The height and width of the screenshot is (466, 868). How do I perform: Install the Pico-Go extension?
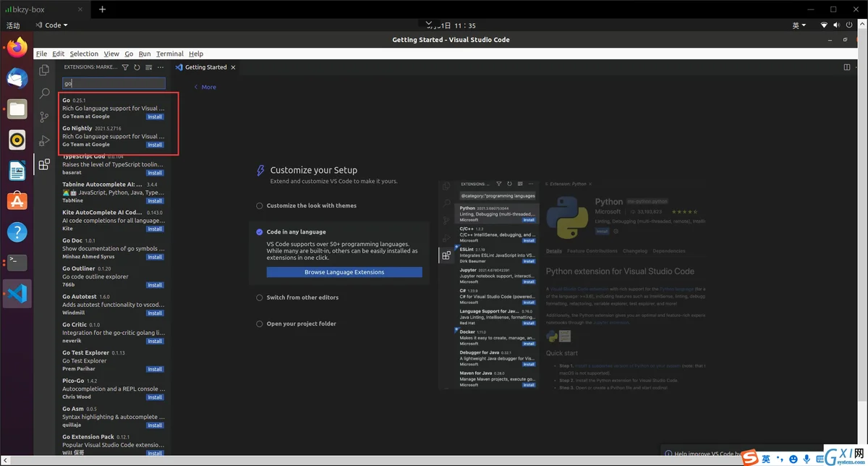pos(155,397)
